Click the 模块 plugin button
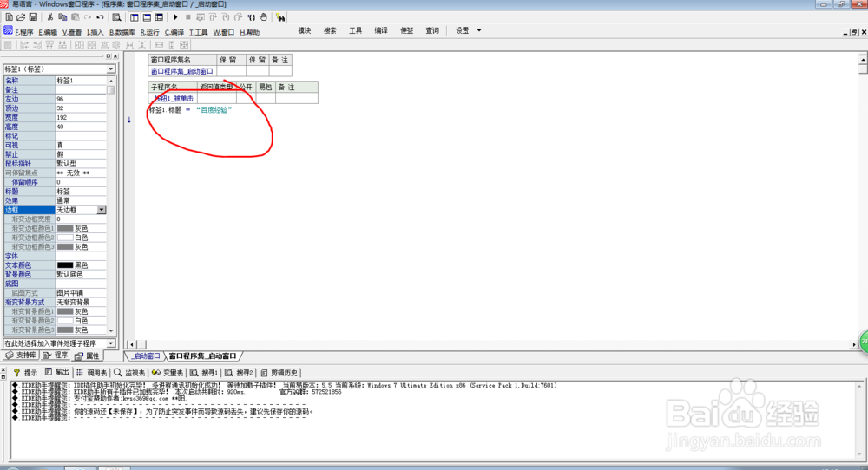 tap(305, 30)
